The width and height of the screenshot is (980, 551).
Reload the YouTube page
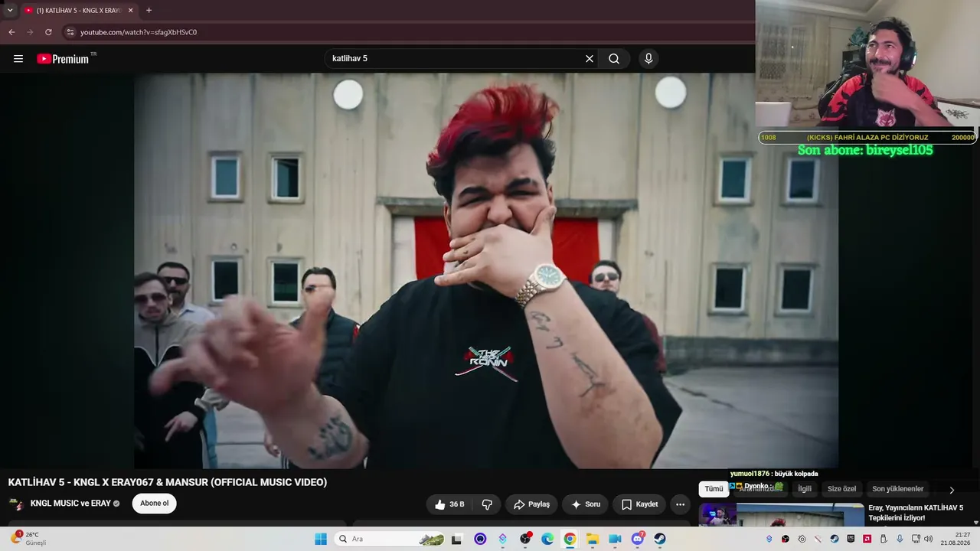point(48,32)
